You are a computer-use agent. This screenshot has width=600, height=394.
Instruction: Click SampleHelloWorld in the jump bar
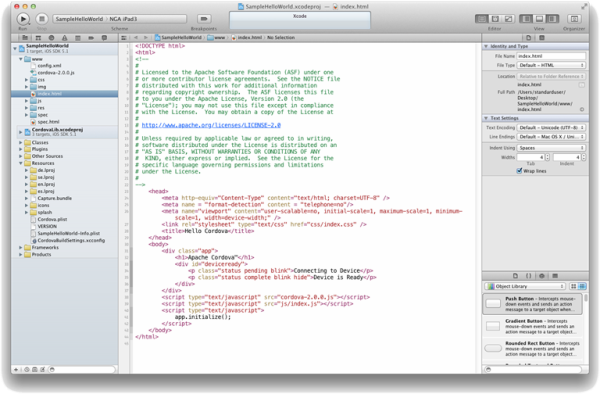178,37
